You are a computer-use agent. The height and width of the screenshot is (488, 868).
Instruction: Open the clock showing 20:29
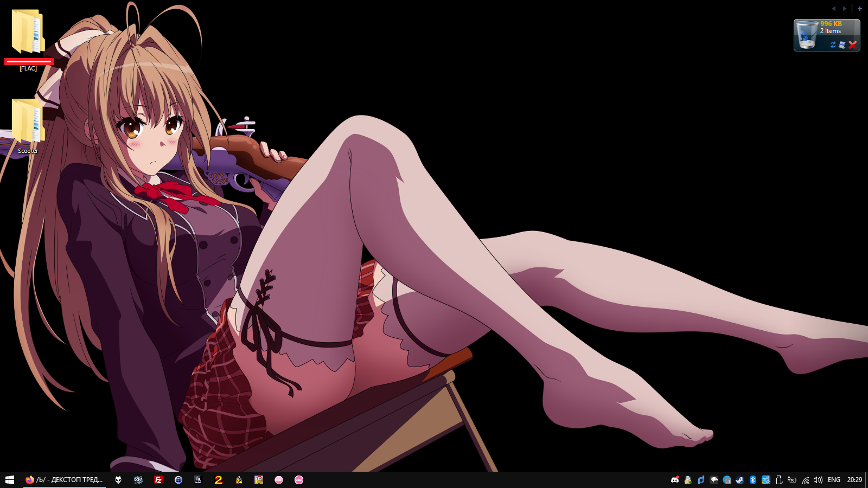coord(854,480)
